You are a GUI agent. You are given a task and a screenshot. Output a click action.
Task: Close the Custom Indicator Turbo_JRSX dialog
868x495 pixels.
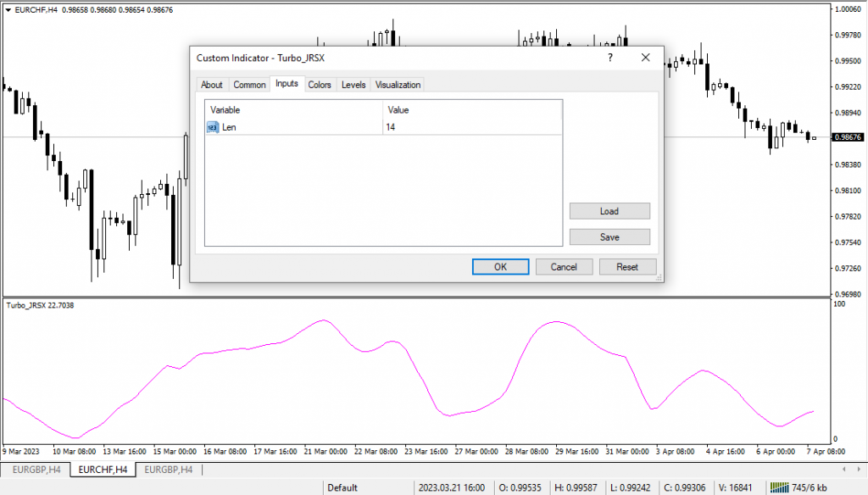(645, 58)
